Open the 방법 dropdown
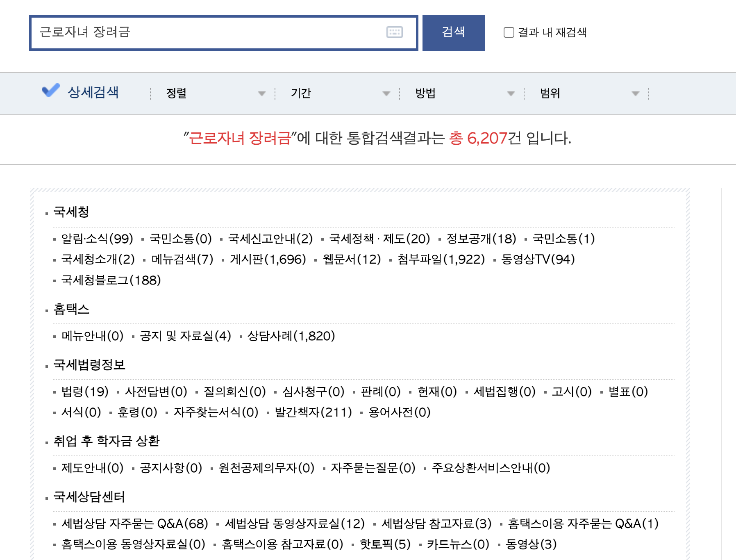 (465, 93)
